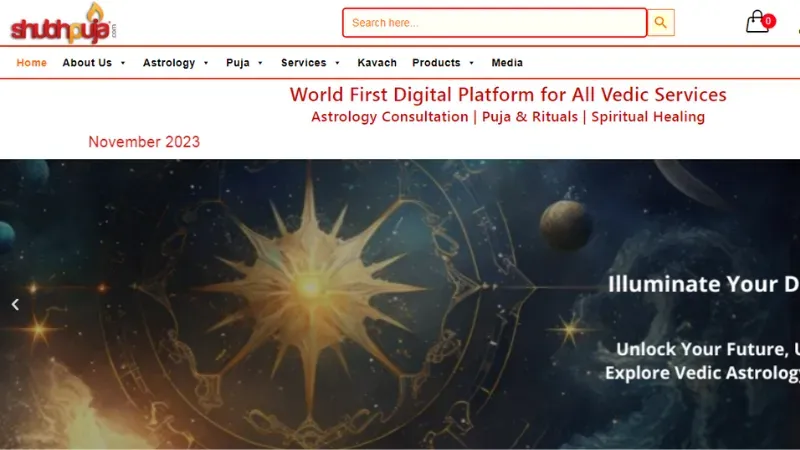The width and height of the screenshot is (800, 450).
Task: Open the Products menu
Action: click(436, 63)
